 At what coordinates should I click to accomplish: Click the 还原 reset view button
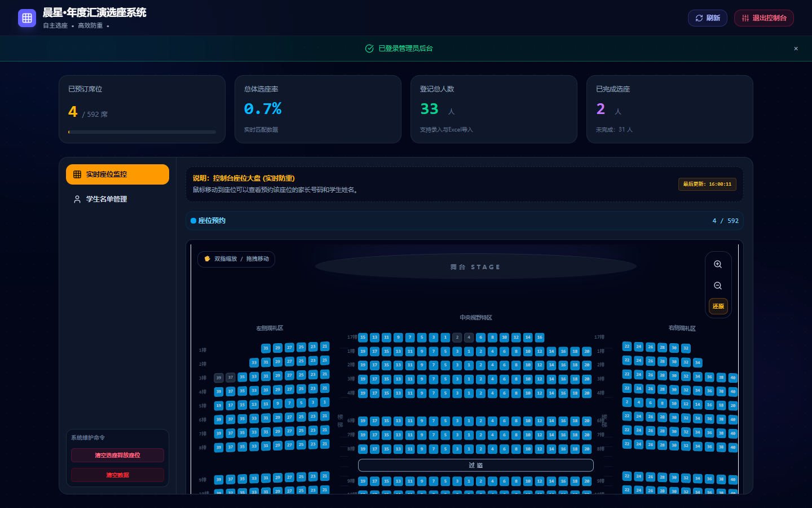[718, 306]
